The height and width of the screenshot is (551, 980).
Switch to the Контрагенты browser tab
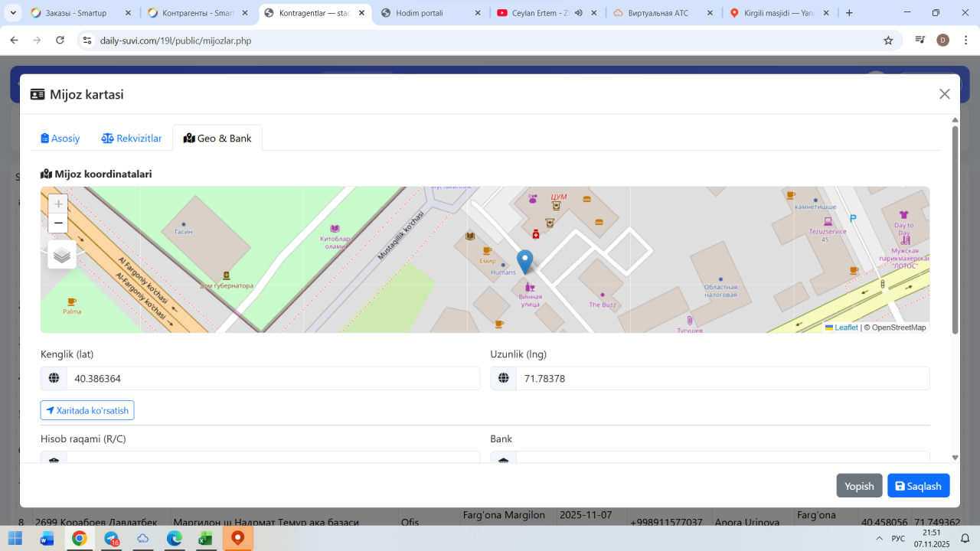(x=196, y=13)
